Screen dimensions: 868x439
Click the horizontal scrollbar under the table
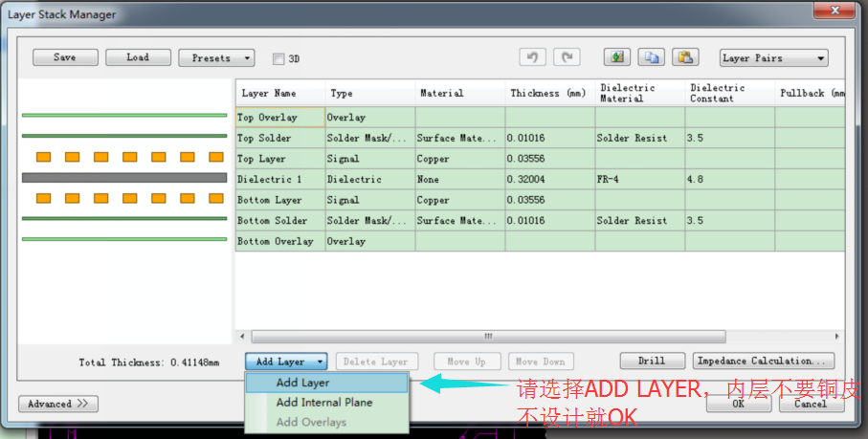pos(488,337)
